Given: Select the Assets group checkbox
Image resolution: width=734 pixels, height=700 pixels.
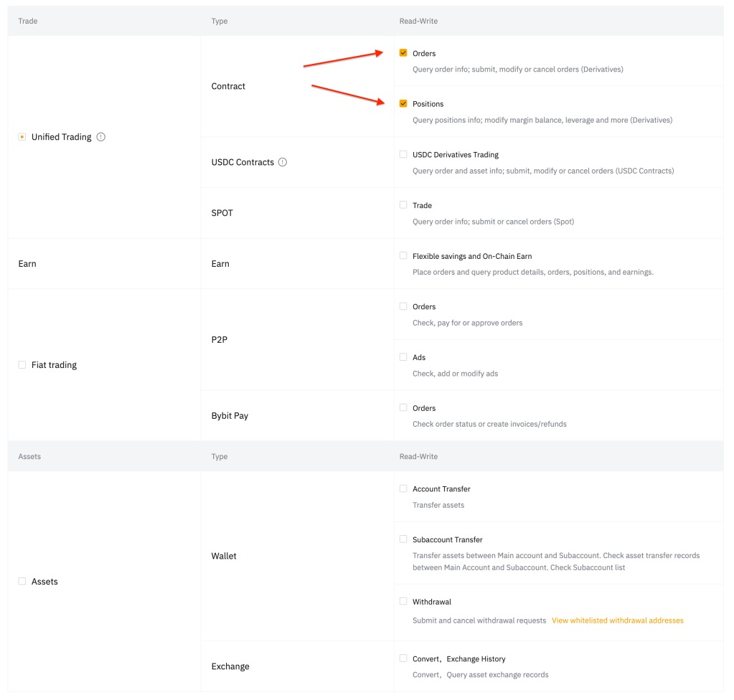Looking at the screenshot, I should click(x=22, y=582).
